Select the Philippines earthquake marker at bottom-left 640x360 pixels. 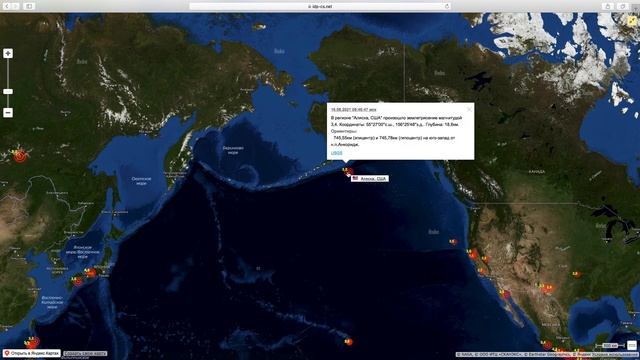(32, 342)
